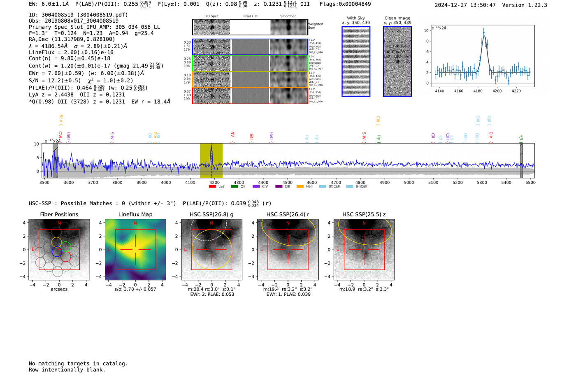Click the Gaussian emission line fit plot
576x392 pixels.
tap(483, 56)
